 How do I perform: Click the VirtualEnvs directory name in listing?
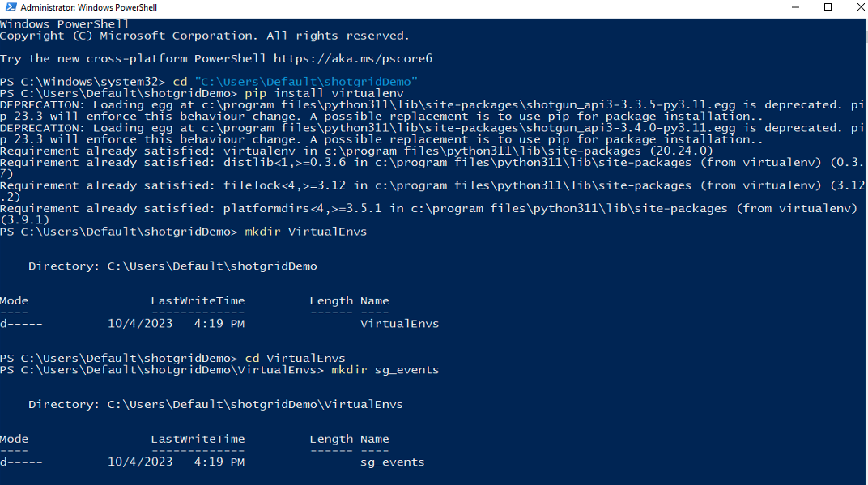(399, 323)
